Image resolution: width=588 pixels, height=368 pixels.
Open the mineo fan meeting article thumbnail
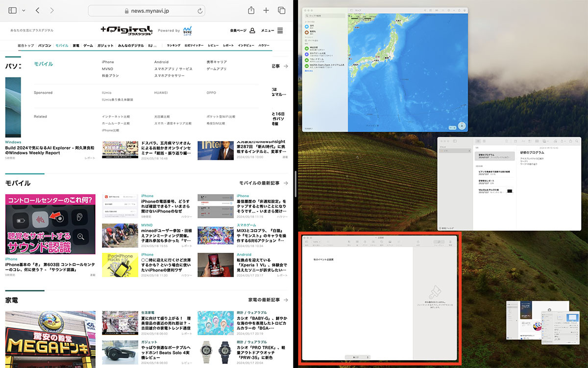click(x=120, y=235)
